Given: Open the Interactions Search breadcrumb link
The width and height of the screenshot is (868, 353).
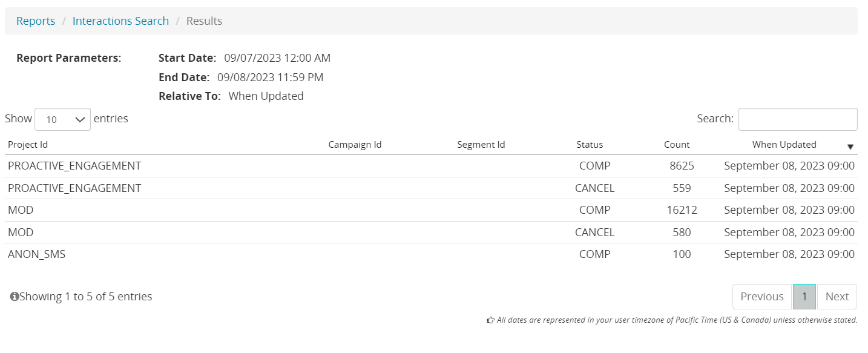Looking at the screenshot, I should point(120,21).
